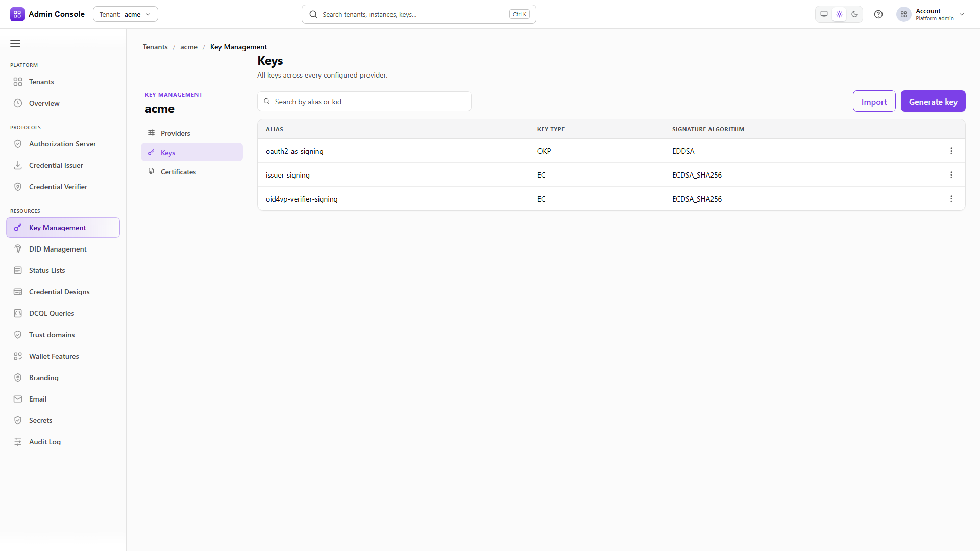
Task: Open the Audit Log label
Action: 45,442
